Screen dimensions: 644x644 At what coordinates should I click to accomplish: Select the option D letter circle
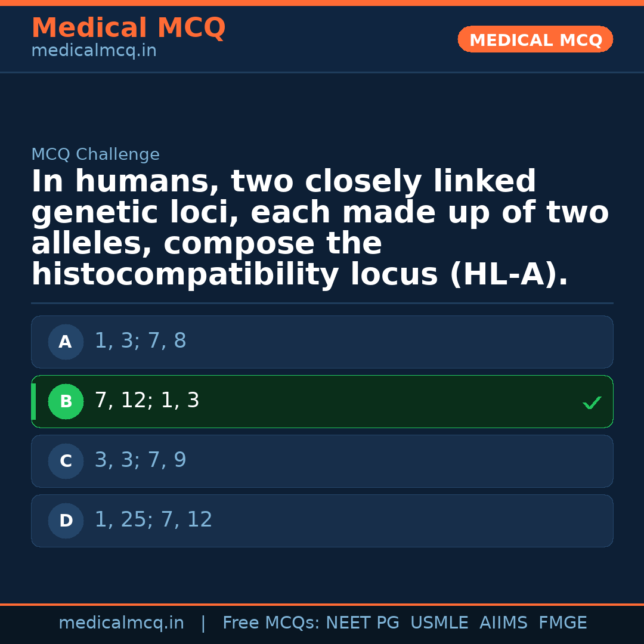[x=66, y=521]
